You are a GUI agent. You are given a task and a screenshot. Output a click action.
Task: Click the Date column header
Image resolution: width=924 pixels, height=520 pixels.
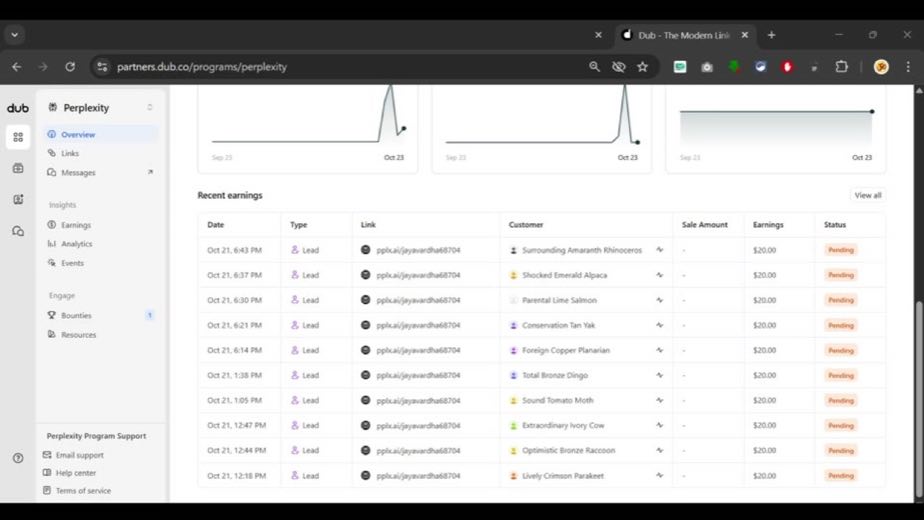(x=216, y=225)
